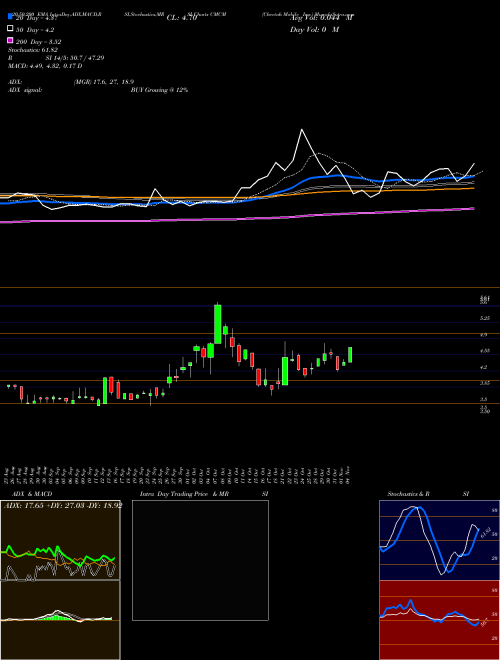Select the '200 Day - 3.52' legend text
500x660 pixels.
click(x=39, y=42)
